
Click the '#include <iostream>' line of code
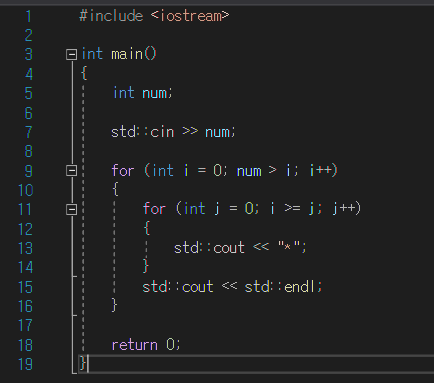click(x=154, y=16)
